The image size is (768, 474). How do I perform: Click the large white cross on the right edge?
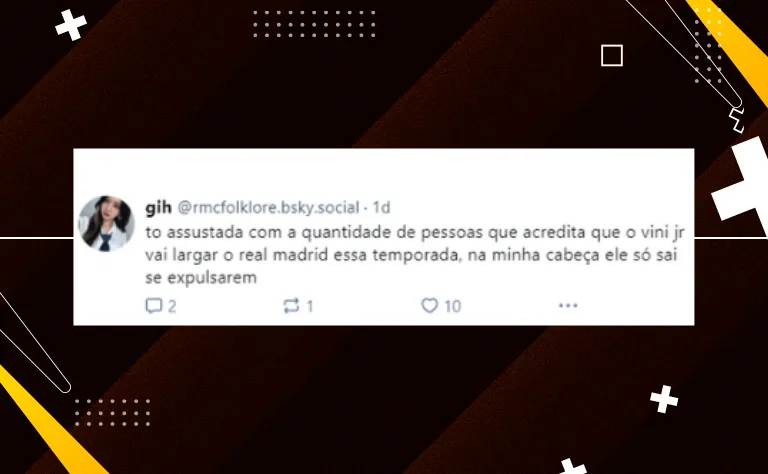tap(742, 184)
